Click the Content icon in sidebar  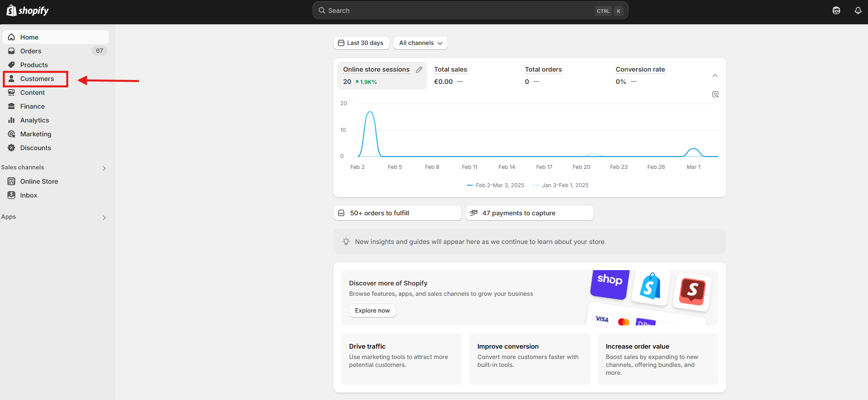11,92
